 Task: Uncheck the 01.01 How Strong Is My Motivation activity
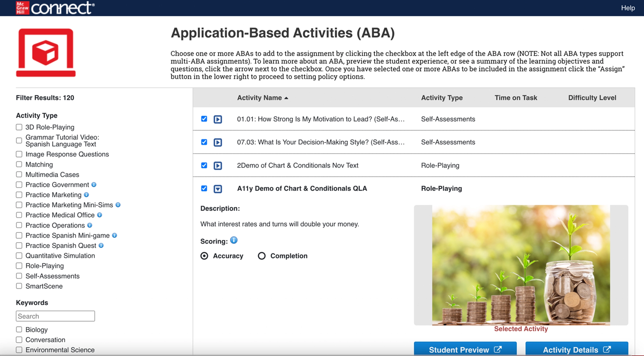click(204, 119)
